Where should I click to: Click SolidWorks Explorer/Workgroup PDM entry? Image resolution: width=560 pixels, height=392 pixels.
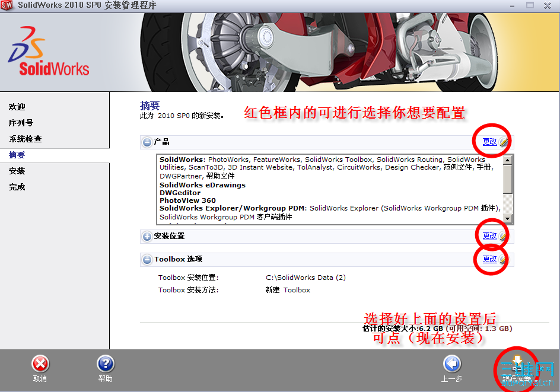click(232, 208)
